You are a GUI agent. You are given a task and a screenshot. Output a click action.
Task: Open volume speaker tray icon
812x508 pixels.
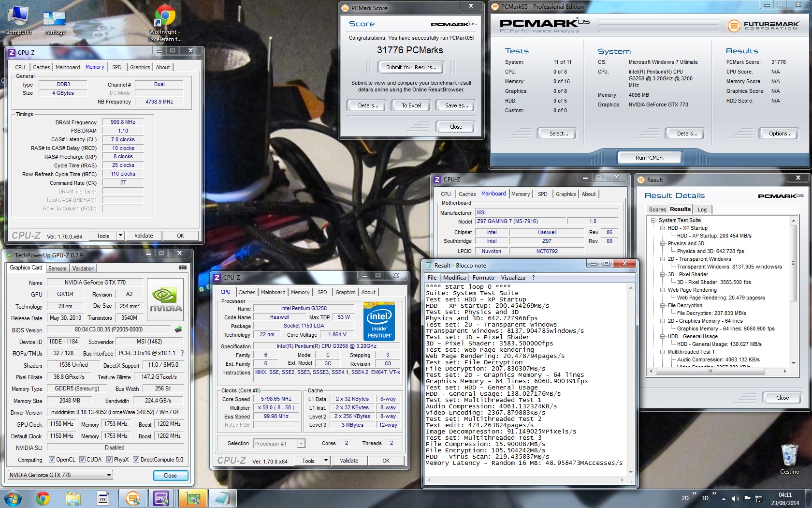tap(735, 498)
